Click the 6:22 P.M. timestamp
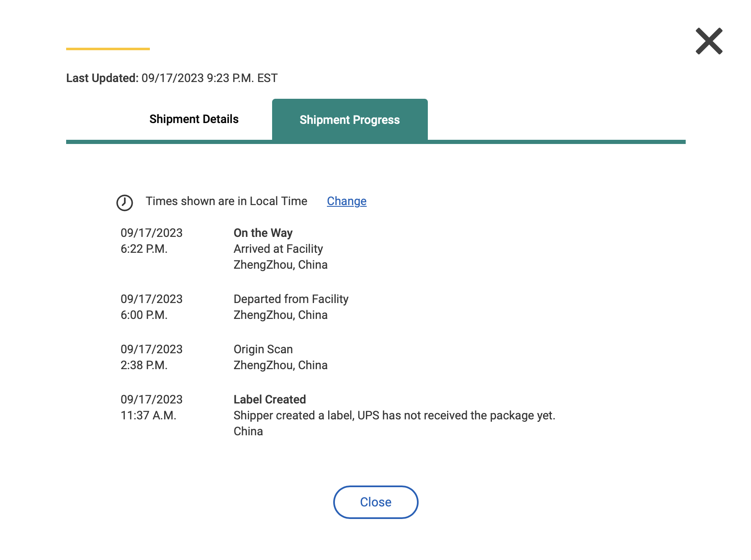 (x=144, y=249)
